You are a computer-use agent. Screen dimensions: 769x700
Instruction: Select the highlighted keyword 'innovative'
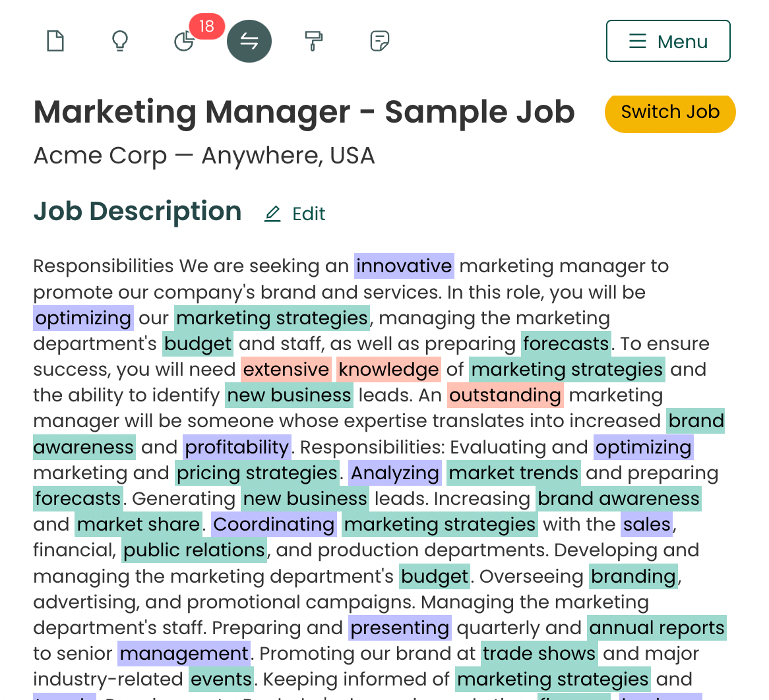coord(404,266)
